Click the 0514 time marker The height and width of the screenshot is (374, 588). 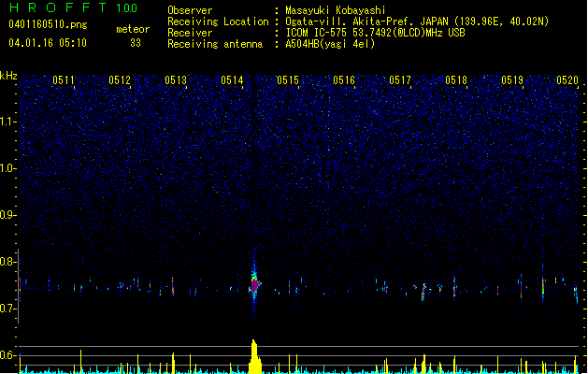[x=232, y=79]
